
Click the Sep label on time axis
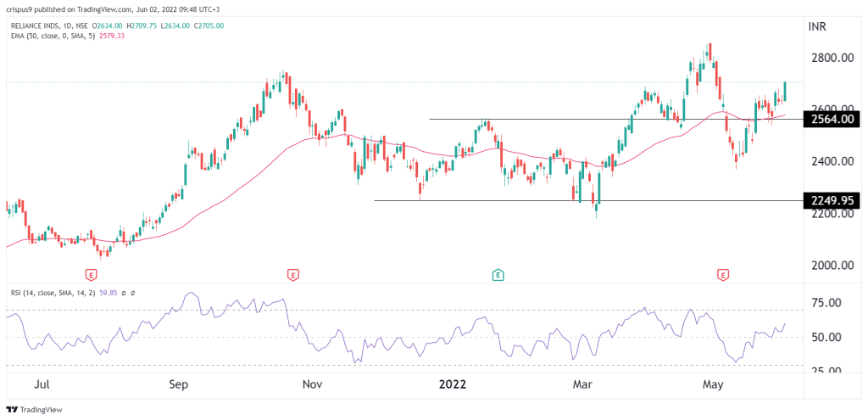[x=178, y=384]
